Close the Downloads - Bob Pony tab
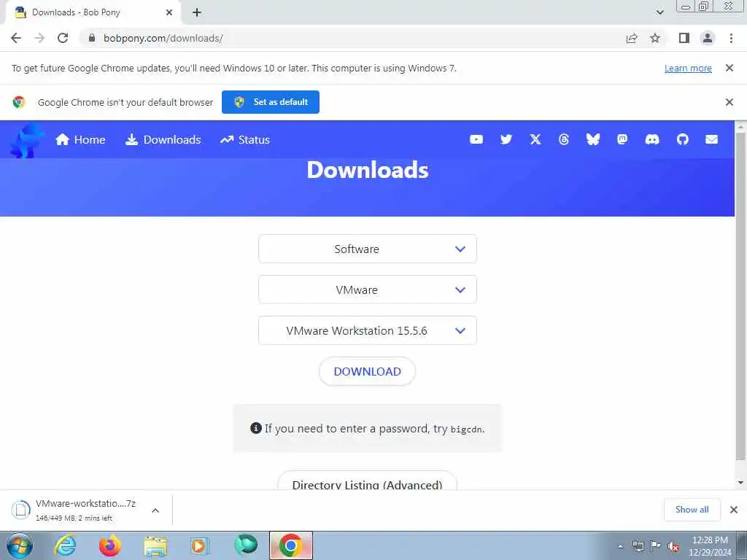This screenshot has width=747, height=560. 169,12
